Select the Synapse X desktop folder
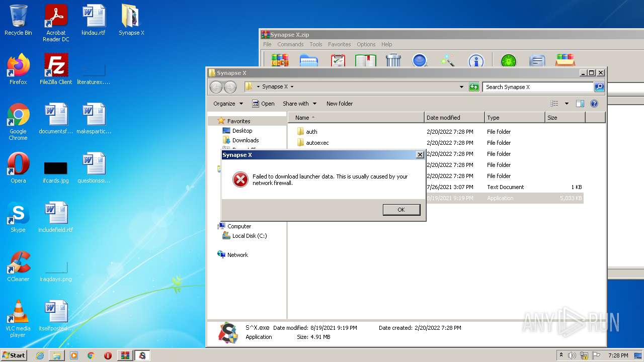 point(131,20)
